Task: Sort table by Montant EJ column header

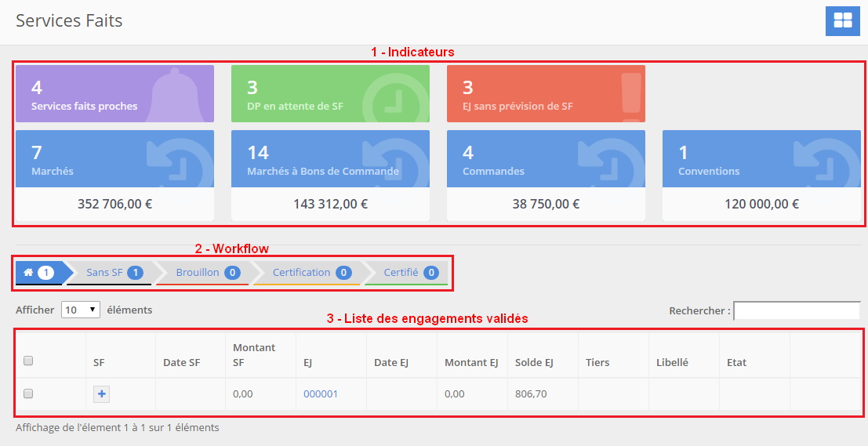Action: tap(470, 362)
